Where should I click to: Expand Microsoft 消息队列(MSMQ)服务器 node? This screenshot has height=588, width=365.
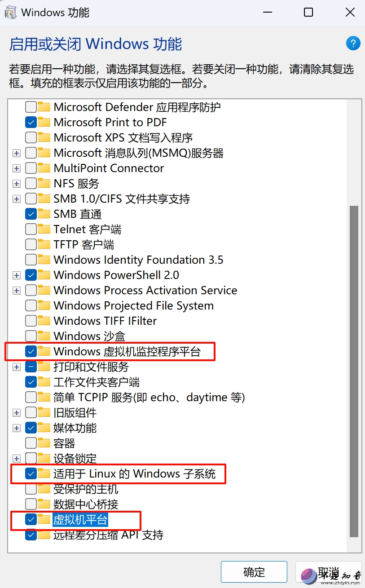coord(17,153)
